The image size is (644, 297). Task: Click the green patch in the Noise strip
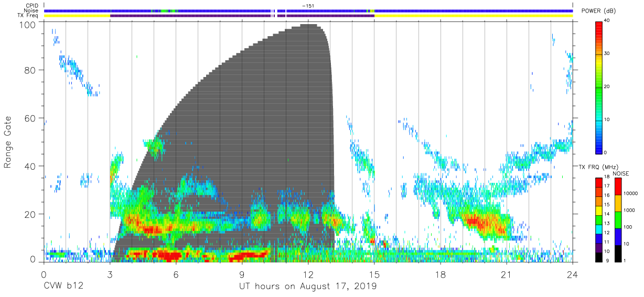(165, 10)
